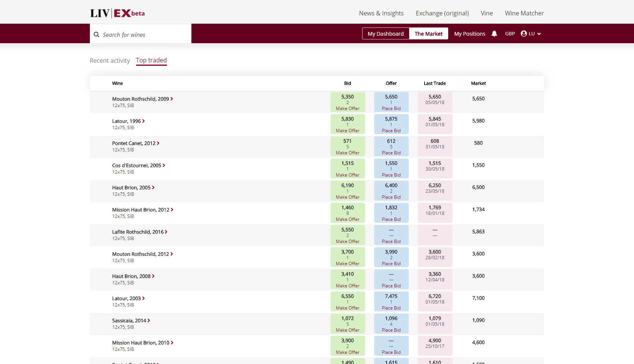The height and width of the screenshot is (364, 634).
Task: Switch to Recent activity tab
Action: pyautogui.click(x=110, y=60)
